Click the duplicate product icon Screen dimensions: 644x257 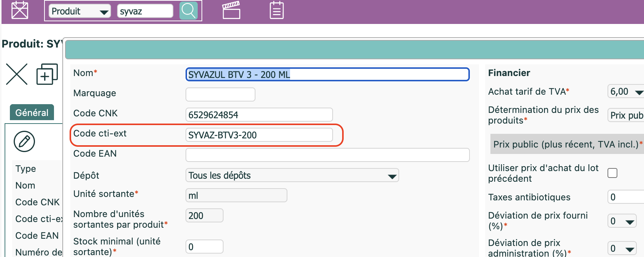click(47, 74)
